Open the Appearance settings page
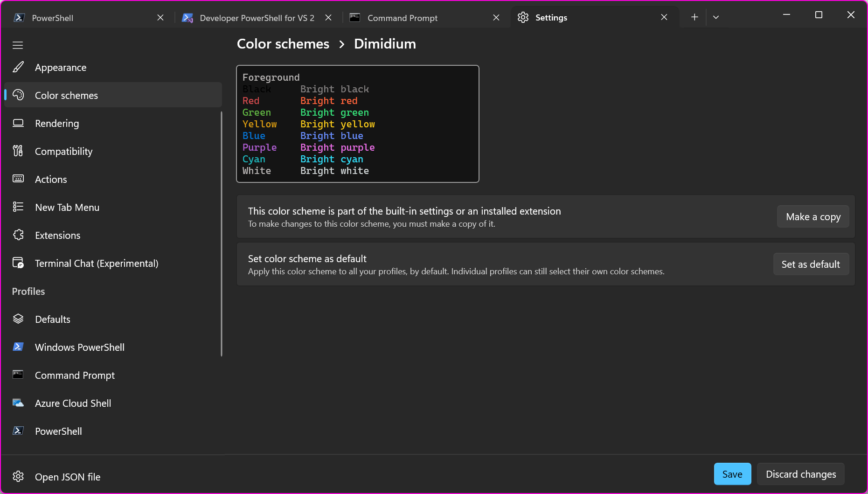 [x=113, y=67]
